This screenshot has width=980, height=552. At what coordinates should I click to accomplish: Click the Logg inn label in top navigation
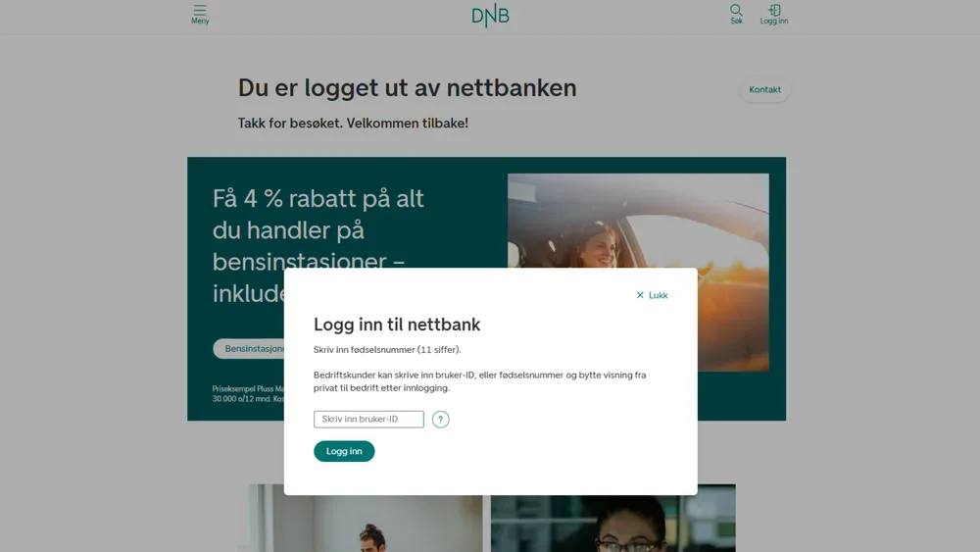774,22
